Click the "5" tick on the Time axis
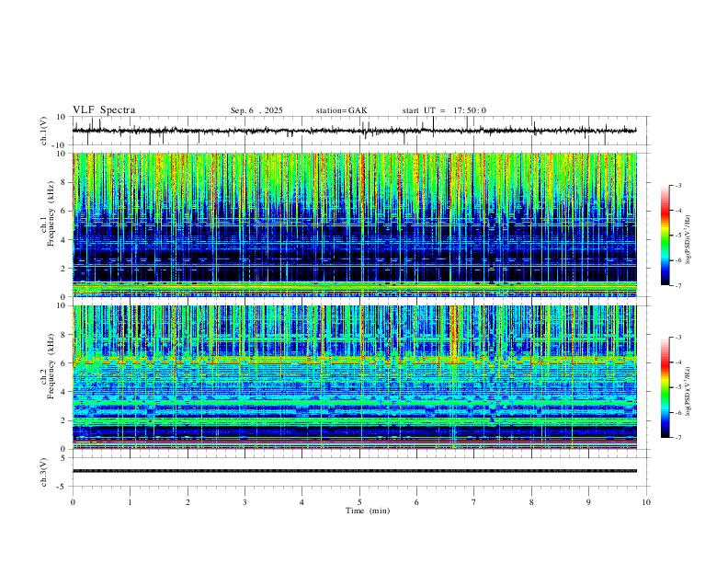This screenshot has height=563, width=728. click(x=359, y=502)
